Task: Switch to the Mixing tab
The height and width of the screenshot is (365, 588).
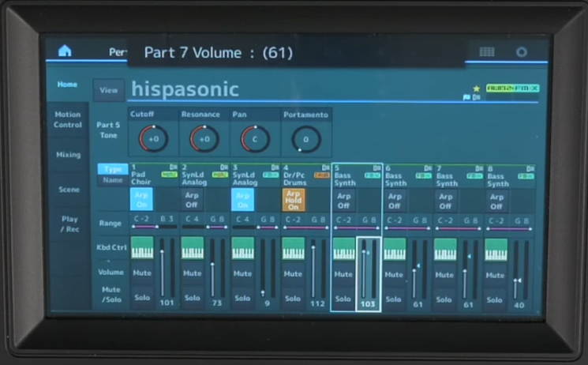Action: click(67, 155)
